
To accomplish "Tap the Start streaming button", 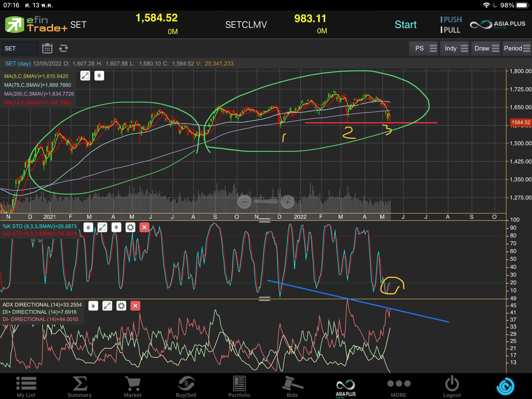I will (405, 24).
